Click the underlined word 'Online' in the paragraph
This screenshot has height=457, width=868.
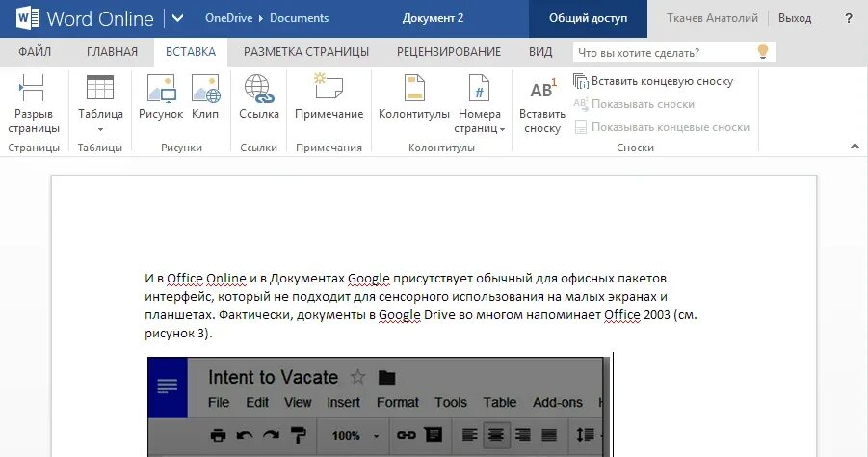[x=225, y=278]
